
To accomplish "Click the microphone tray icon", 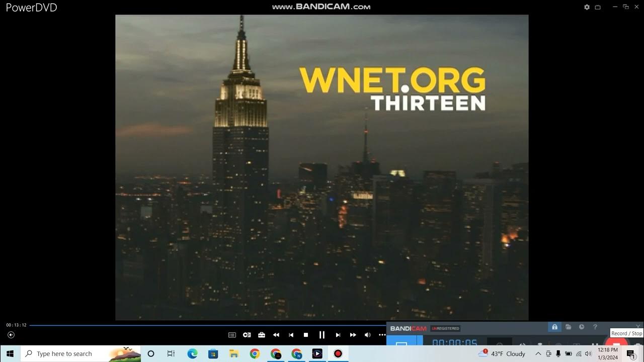I will point(558,353).
